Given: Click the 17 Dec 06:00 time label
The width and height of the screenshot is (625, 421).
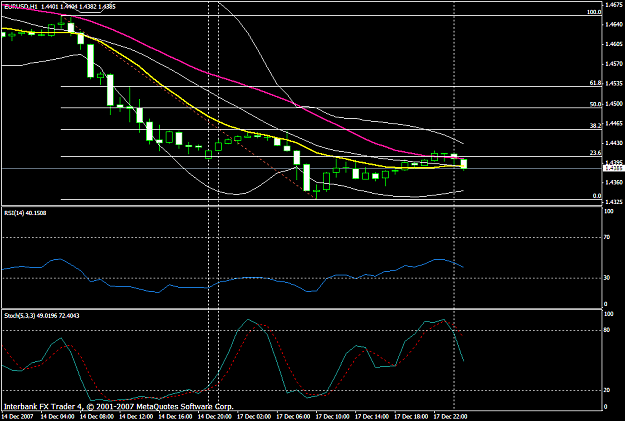Looking at the screenshot, I should point(293,416).
